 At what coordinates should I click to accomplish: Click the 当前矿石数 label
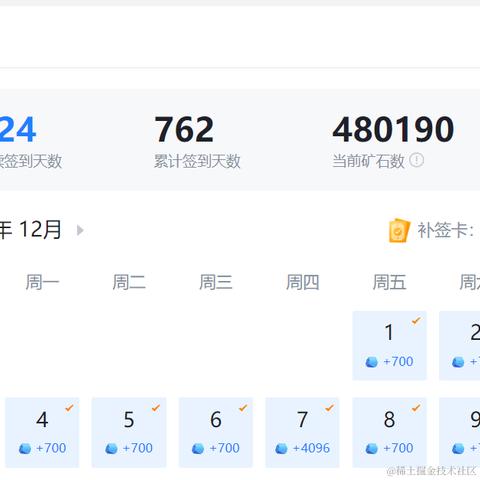point(368,161)
